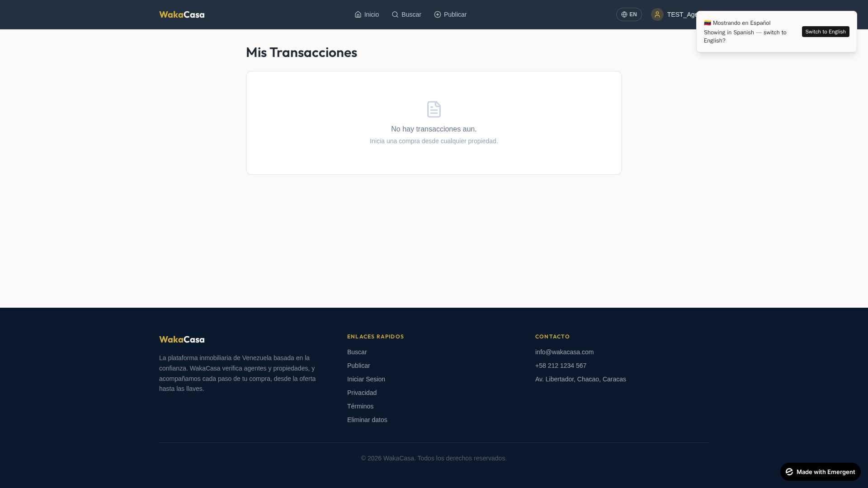
Task: Click 'Inicia una compra desde cualquier propiedad.' text
Action: point(434,141)
